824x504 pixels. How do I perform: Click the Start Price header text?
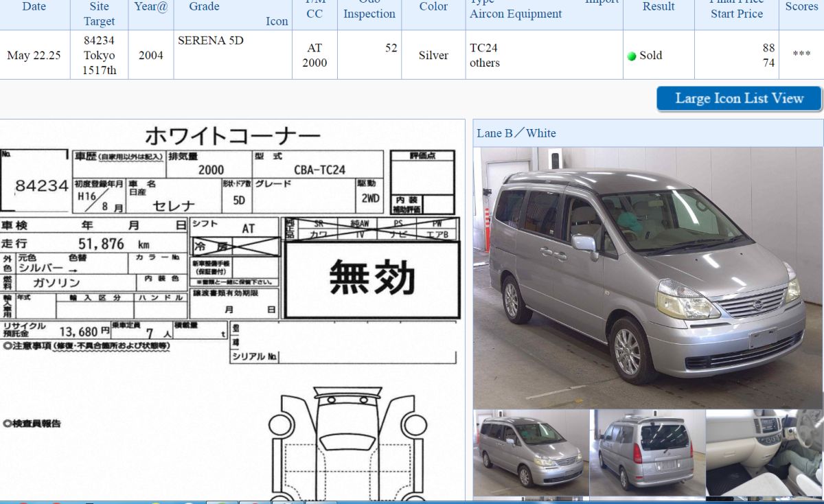[737, 14]
